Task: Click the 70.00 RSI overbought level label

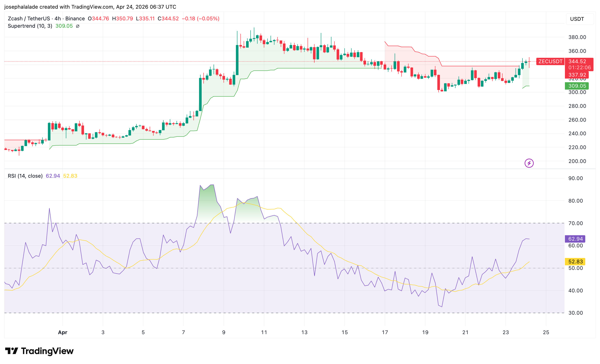Action: pos(575,223)
